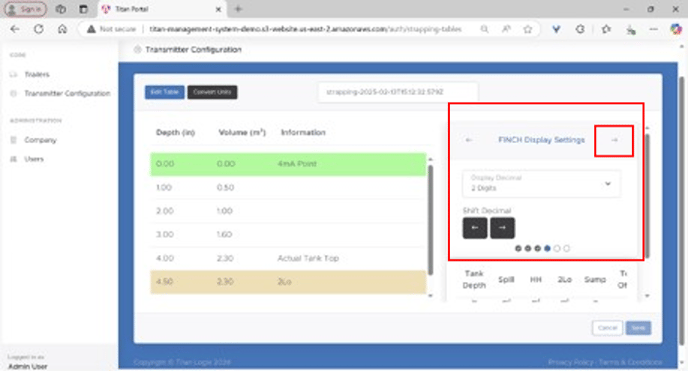Click the Display Decimal chevron arrow
Image resolution: width=688 pixels, height=371 pixels.
tap(608, 184)
